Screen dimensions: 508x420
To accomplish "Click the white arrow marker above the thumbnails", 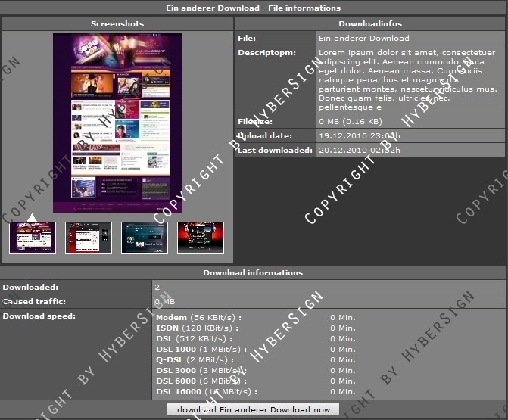I will (x=32, y=219).
